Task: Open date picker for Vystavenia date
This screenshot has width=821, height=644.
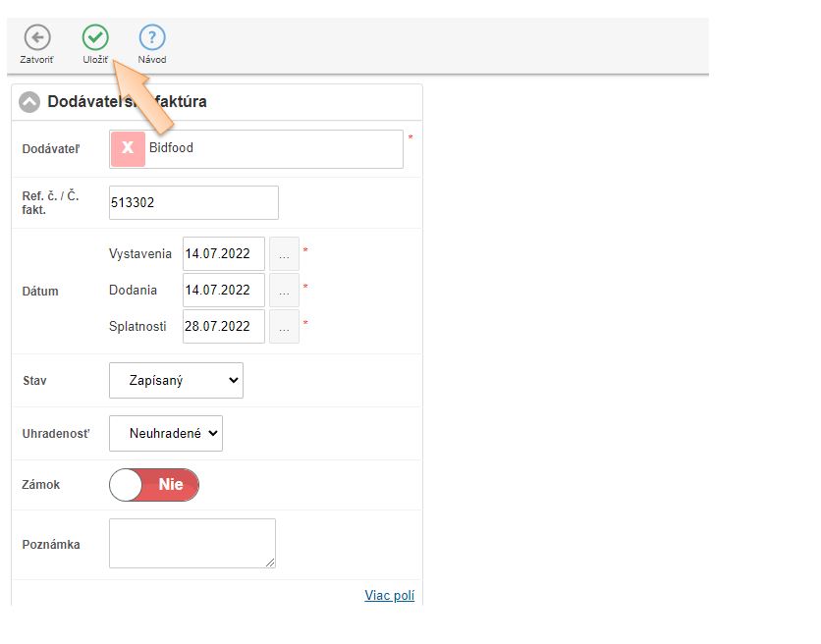Action: point(284,253)
